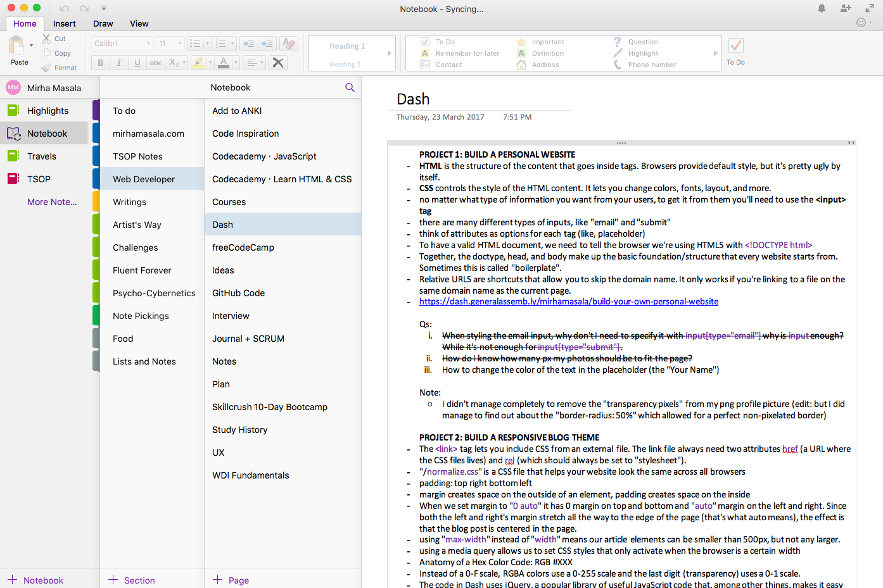Apply the Contact tag
The width and height of the screenshot is (883, 588).
point(441,65)
